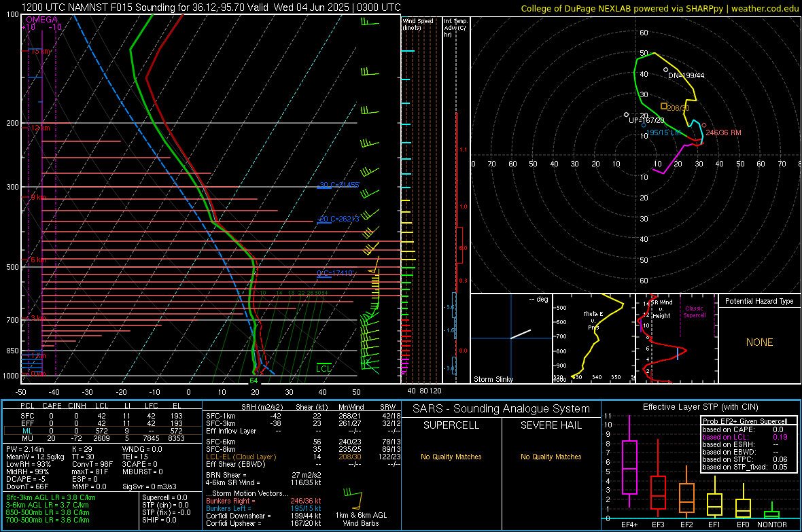Click the TEI = 15 value
This screenshot has width=802, height=532.
click(x=135, y=457)
